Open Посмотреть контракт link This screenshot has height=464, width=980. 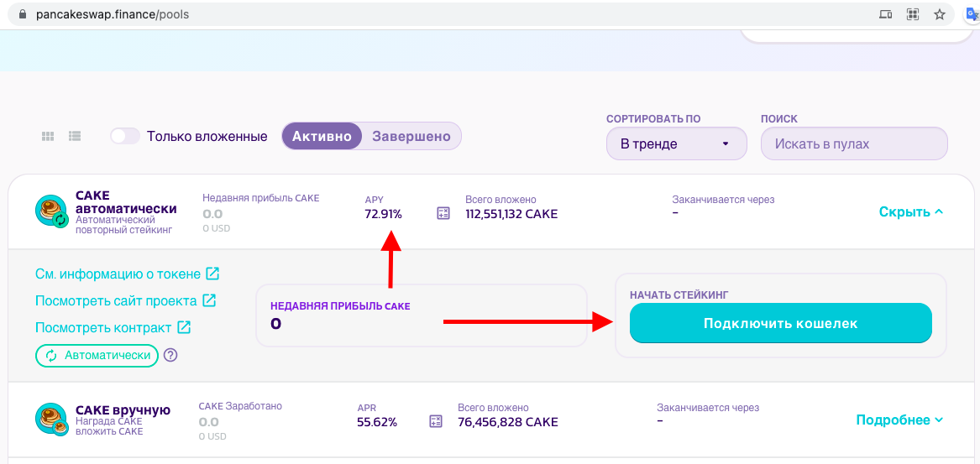[103, 327]
